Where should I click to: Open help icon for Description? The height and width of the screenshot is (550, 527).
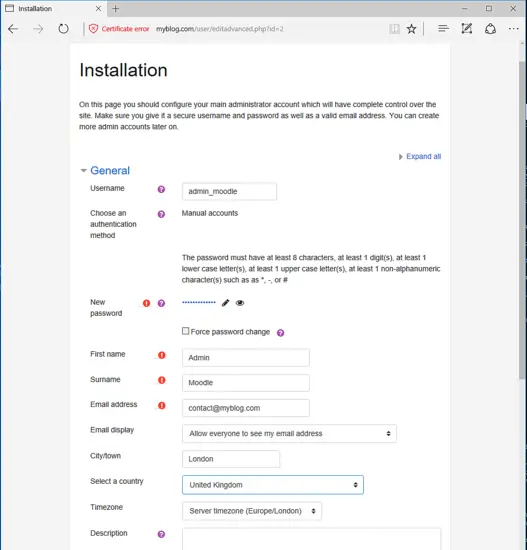161,534
